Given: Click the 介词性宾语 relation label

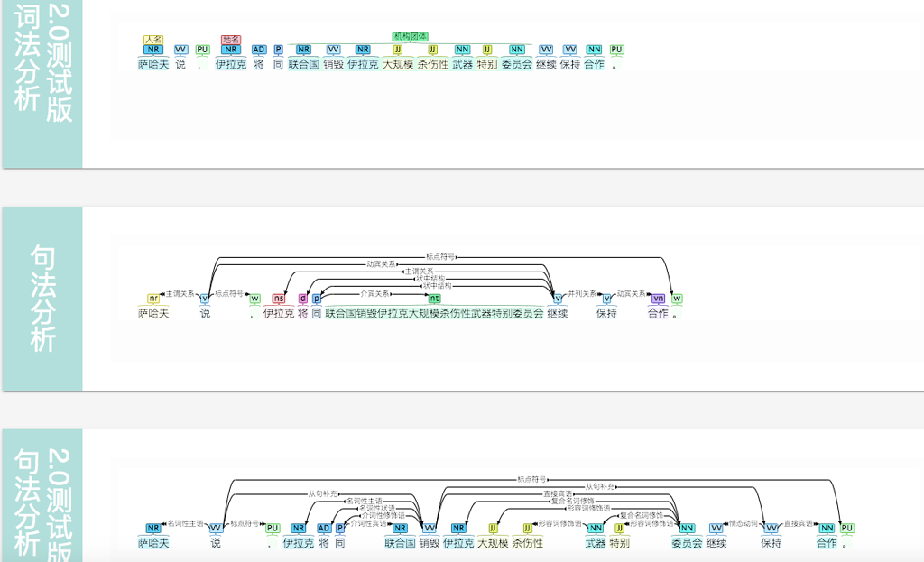Looking at the screenshot, I should tap(369, 523).
